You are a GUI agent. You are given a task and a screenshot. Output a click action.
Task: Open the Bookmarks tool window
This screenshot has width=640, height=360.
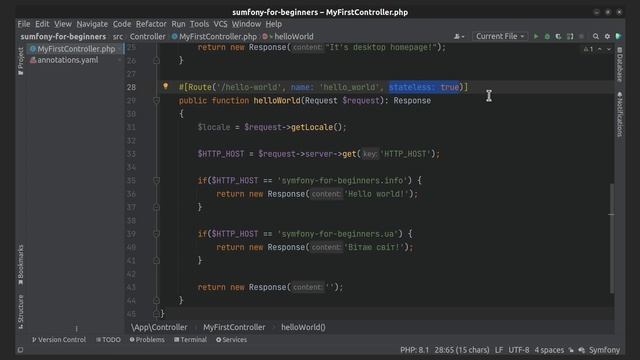21,264
